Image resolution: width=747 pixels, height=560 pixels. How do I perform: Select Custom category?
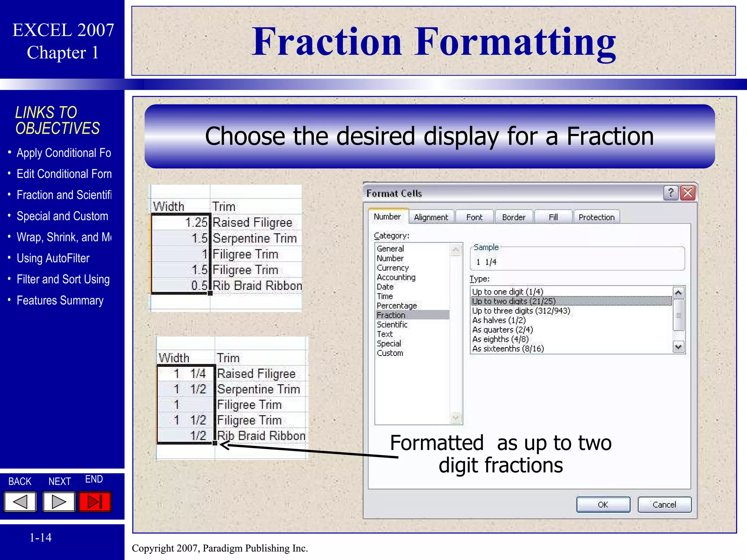pyautogui.click(x=390, y=353)
